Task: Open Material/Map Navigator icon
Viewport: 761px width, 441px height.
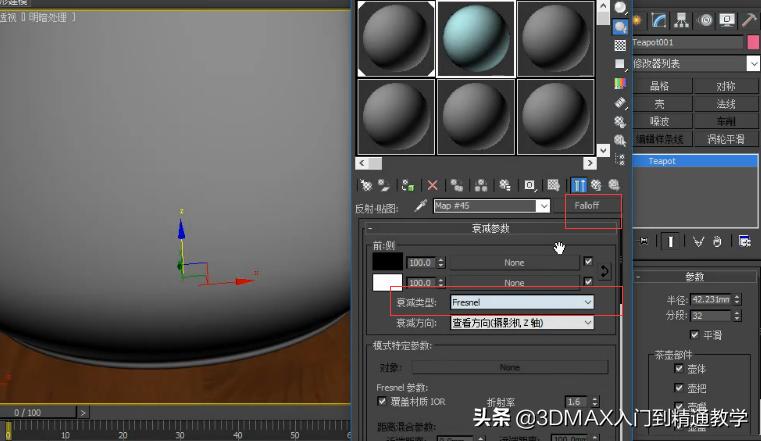Action: [x=620, y=159]
